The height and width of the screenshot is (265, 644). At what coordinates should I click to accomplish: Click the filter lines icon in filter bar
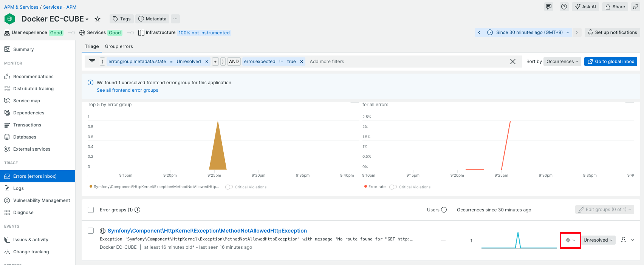pyautogui.click(x=92, y=61)
